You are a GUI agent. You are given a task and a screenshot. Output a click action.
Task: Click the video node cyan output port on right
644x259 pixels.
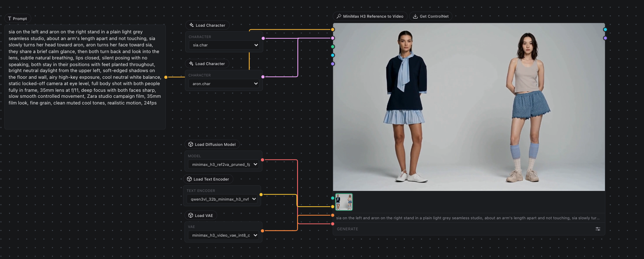pyautogui.click(x=605, y=30)
